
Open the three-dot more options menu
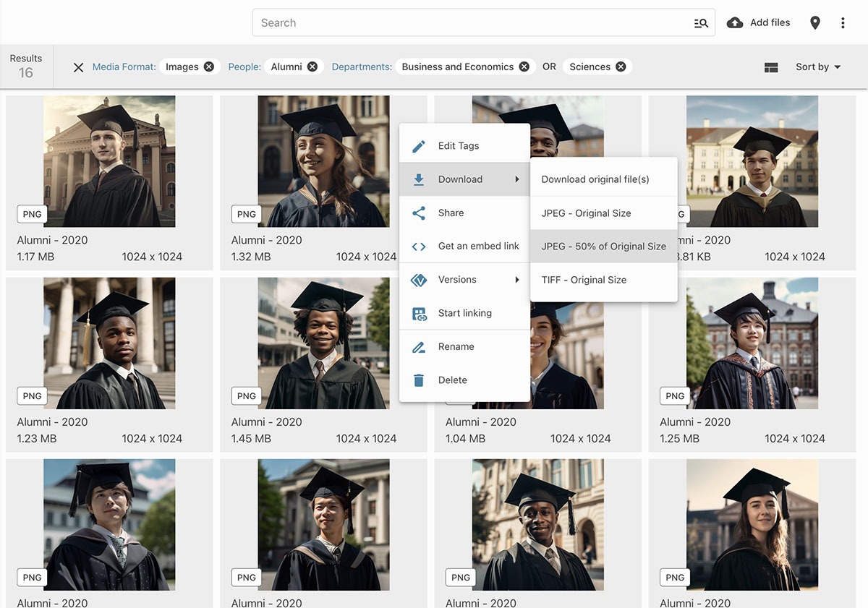point(843,23)
